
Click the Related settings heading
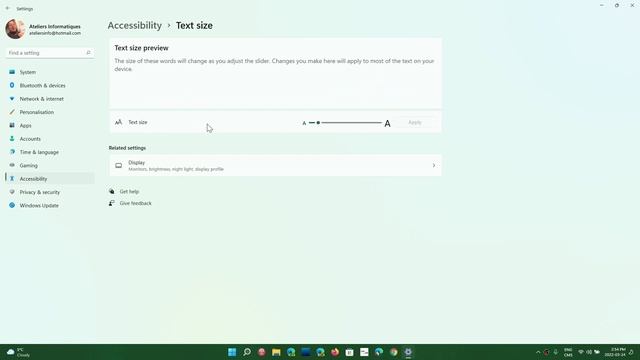(x=127, y=148)
